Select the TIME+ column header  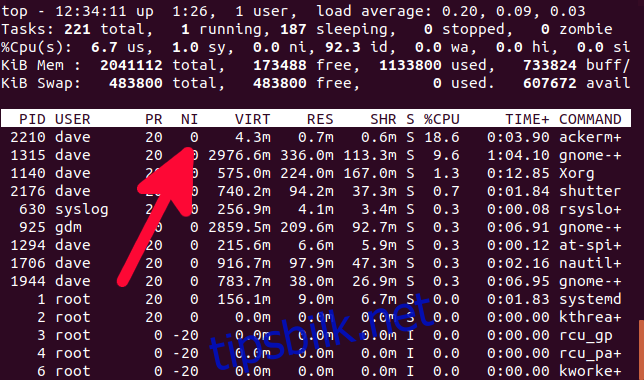tap(527, 119)
